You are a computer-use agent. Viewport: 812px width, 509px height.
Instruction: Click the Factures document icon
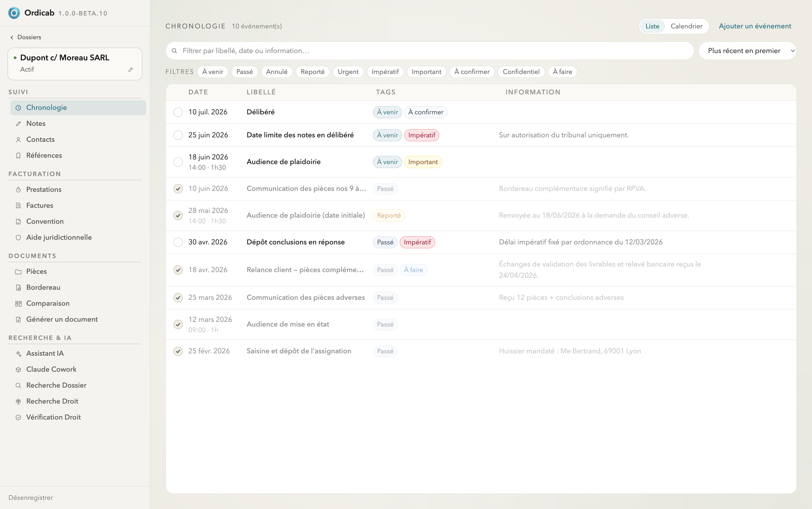[x=19, y=205]
